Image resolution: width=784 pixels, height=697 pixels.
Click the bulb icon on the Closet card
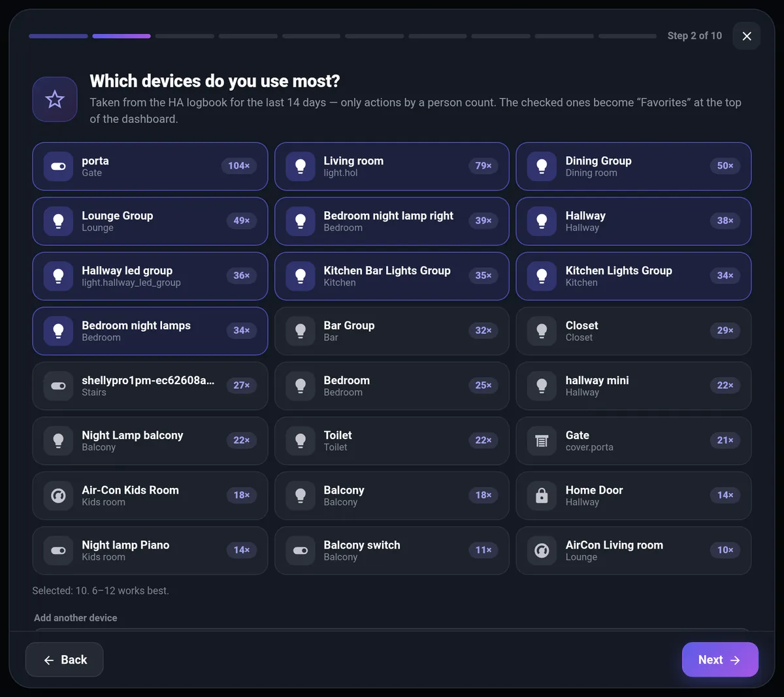[542, 331]
